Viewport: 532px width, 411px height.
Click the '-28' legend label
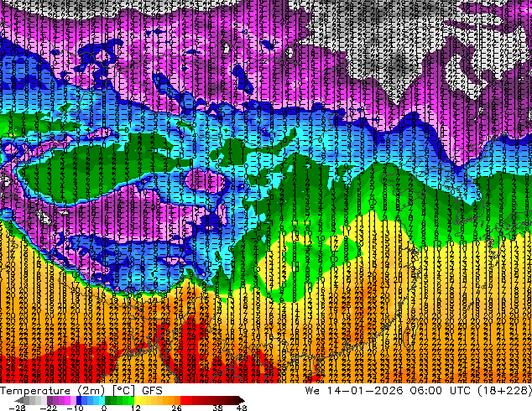[17, 408]
